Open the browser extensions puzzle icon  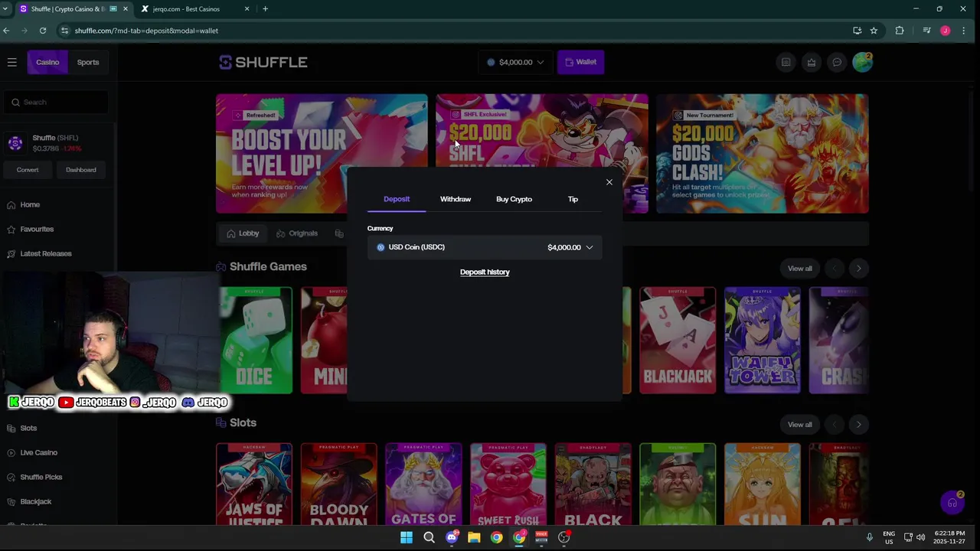tap(900, 31)
